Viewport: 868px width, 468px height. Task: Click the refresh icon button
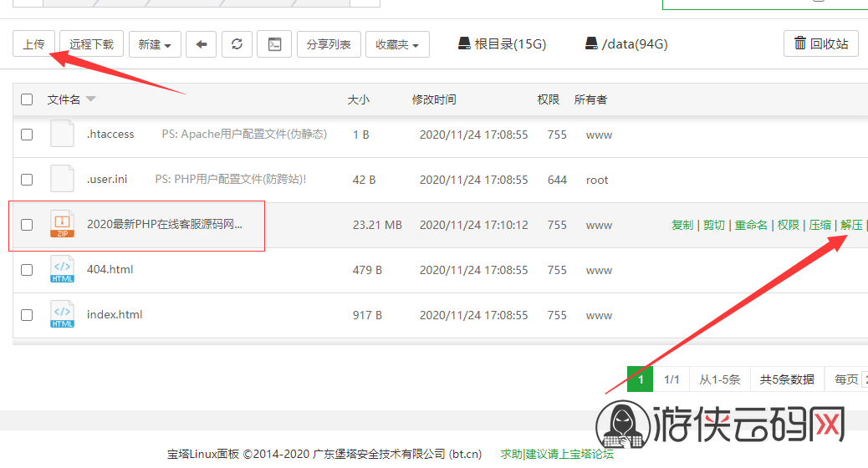tap(237, 44)
